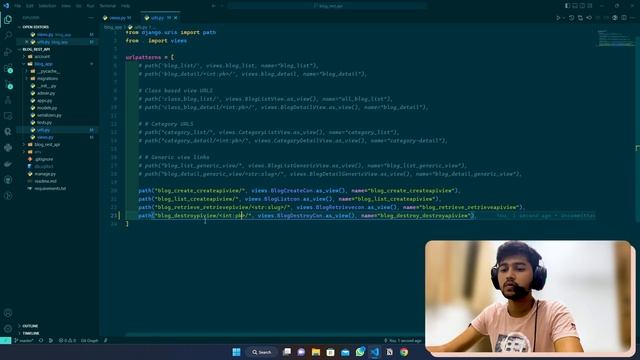The image size is (640, 360).
Task: Expand the blog_rest_api folder
Action: click(x=57, y=145)
